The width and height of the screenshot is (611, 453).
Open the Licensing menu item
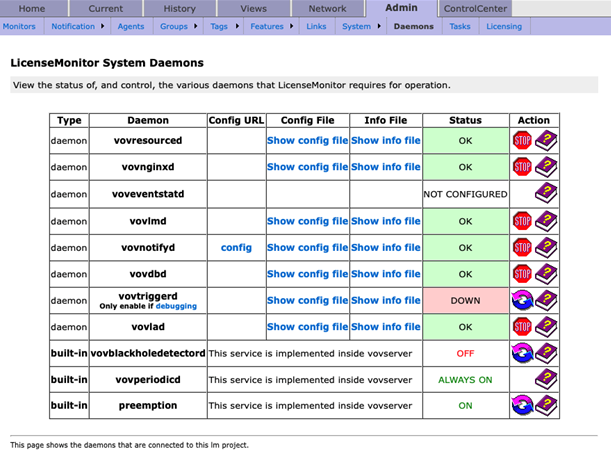[504, 27]
